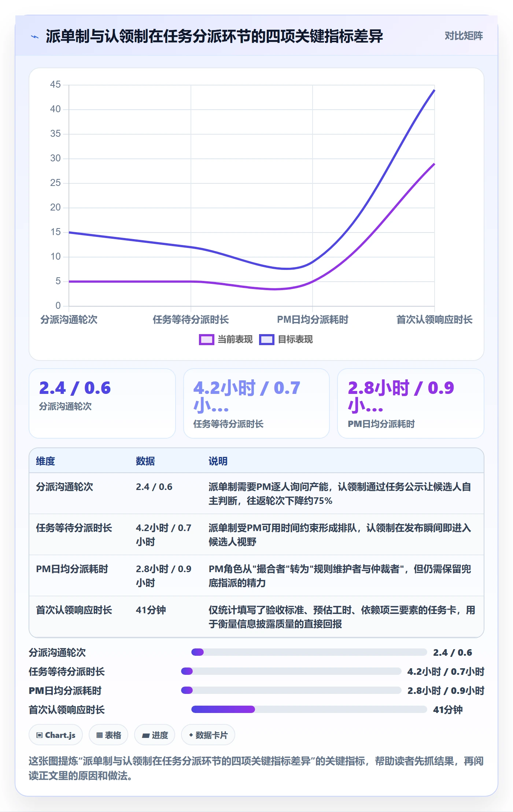This screenshot has width=513, height=812.
Task: Click the table description mentioning 下降约75%
Action: (x=340, y=494)
